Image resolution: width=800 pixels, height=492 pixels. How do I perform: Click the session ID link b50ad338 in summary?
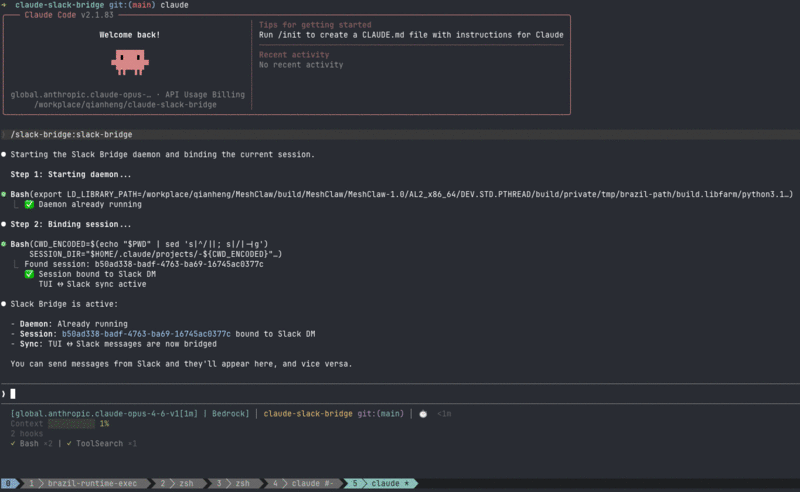click(x=146, y=334)
